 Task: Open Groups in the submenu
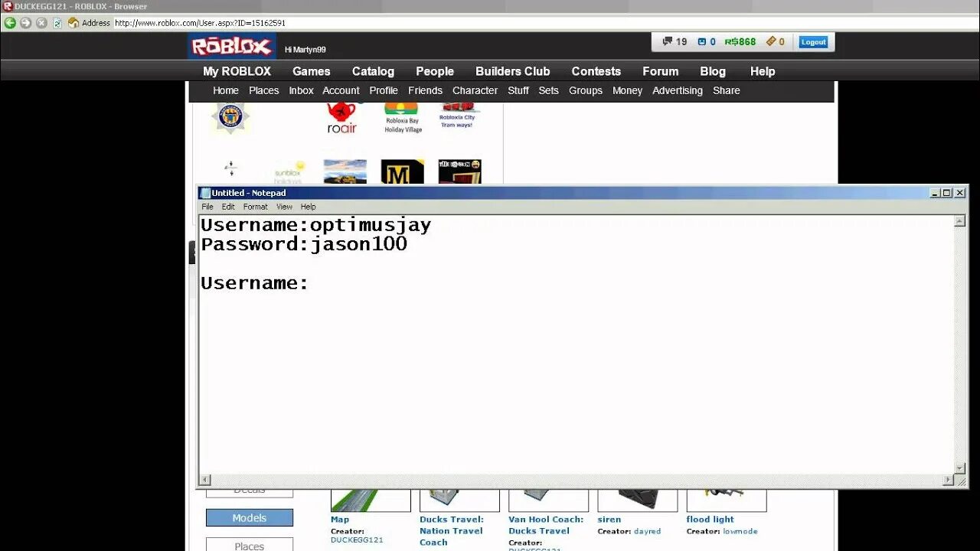click(x=586, y=90)
